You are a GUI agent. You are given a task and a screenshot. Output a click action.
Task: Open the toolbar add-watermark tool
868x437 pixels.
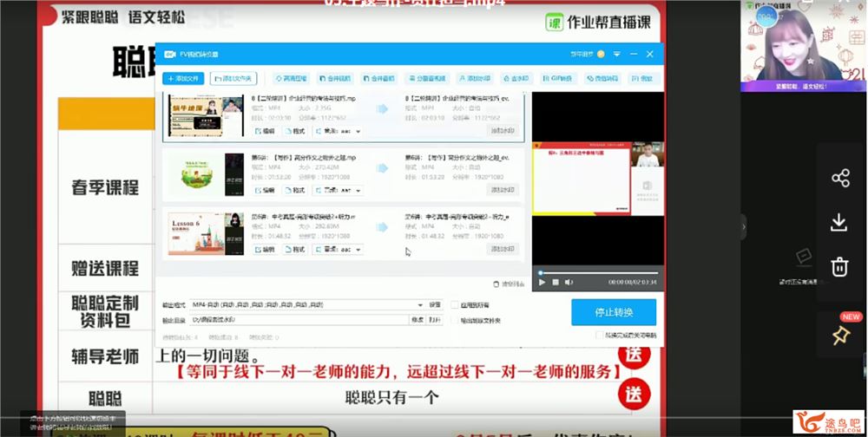[475, 79]
